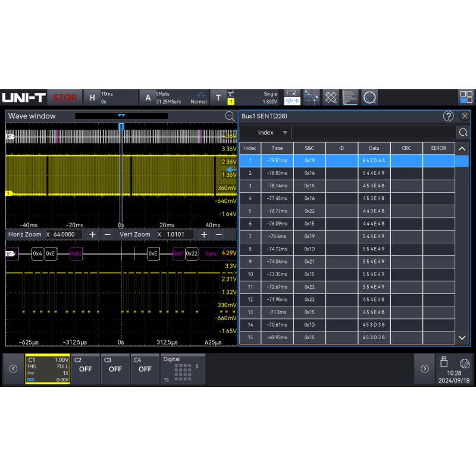Click the circular search icon in toolbar
The image size is (476, 476).
click(x=369, y=98)
